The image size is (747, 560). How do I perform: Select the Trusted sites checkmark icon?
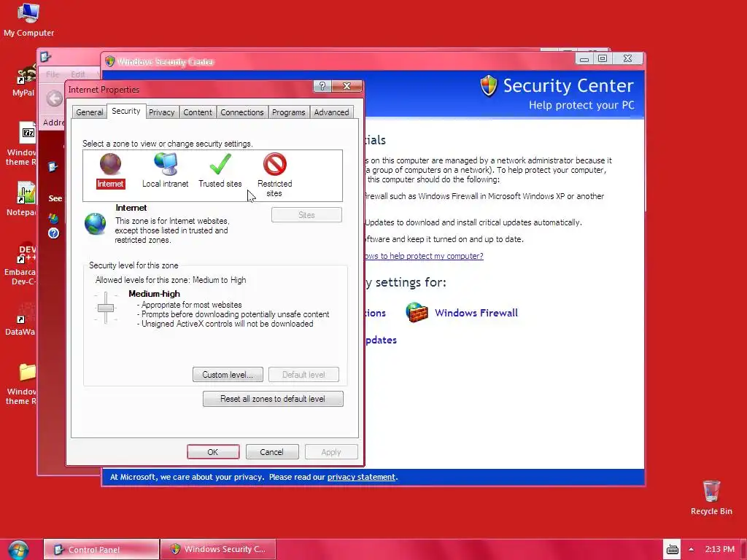click(x=220, y=164)
